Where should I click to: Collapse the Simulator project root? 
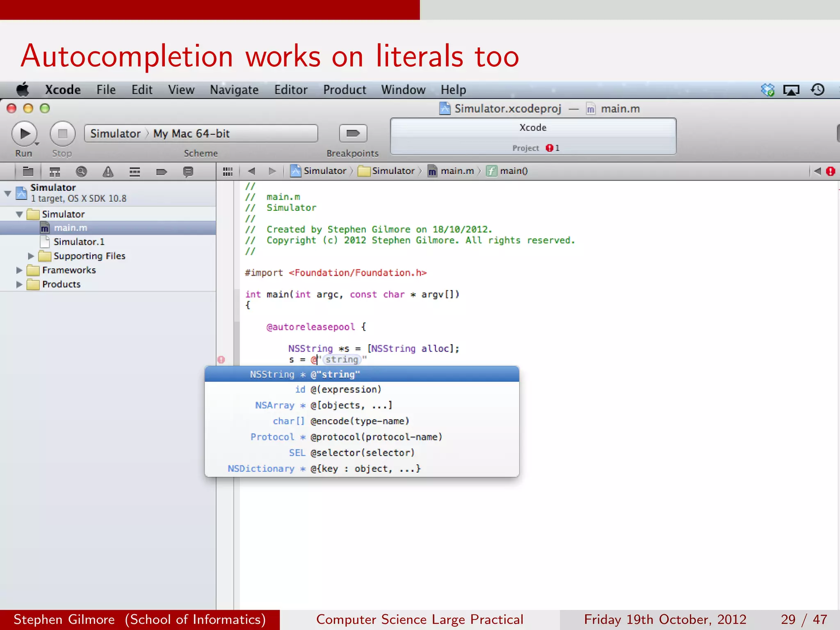point(7,193)
